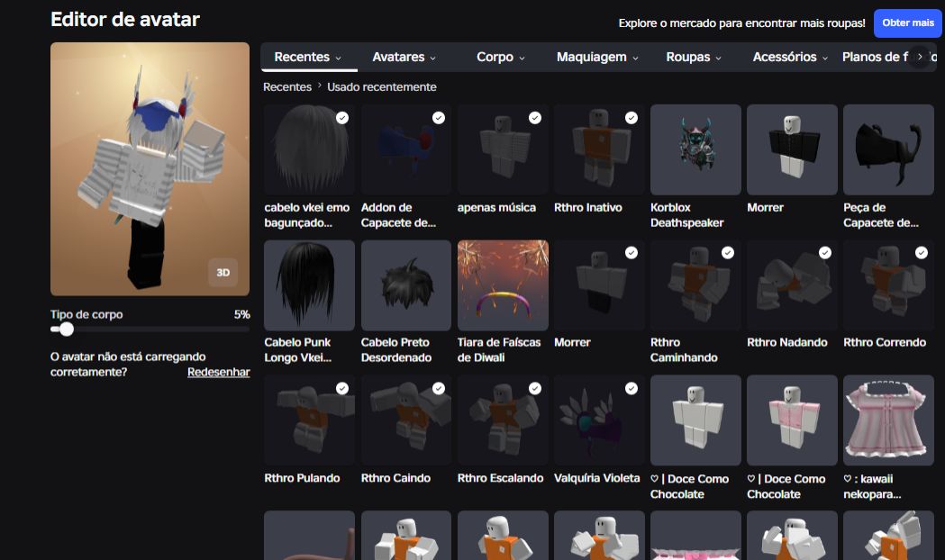Viewport: 945px width, 560px height.
Task: Equip the pink Doce Como Chocolate outfit
Action: (792, 420)
